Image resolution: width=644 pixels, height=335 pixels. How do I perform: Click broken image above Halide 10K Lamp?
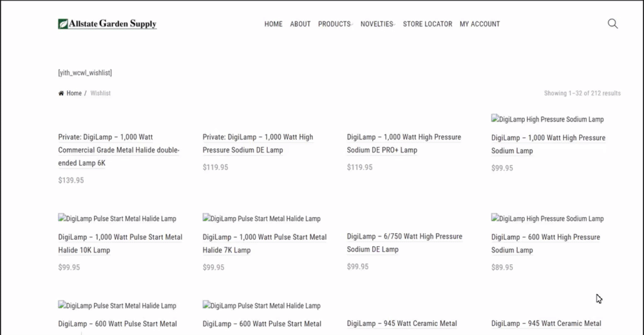pos(117,218)
